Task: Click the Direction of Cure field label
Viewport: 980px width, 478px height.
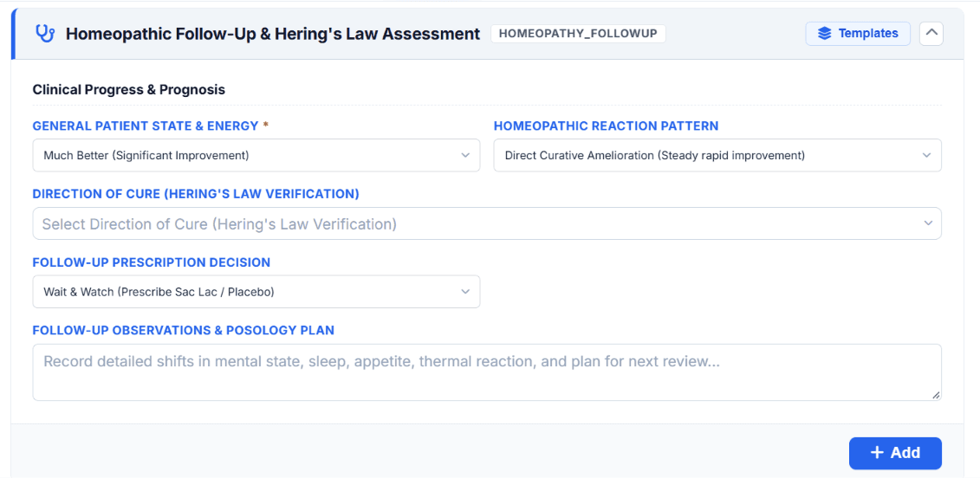Action: point(196,194)
